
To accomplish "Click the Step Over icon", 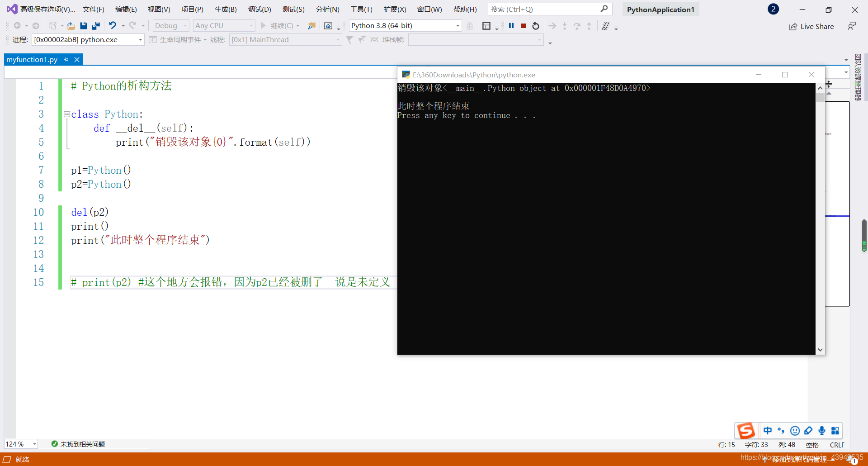I will coord(577,26).
